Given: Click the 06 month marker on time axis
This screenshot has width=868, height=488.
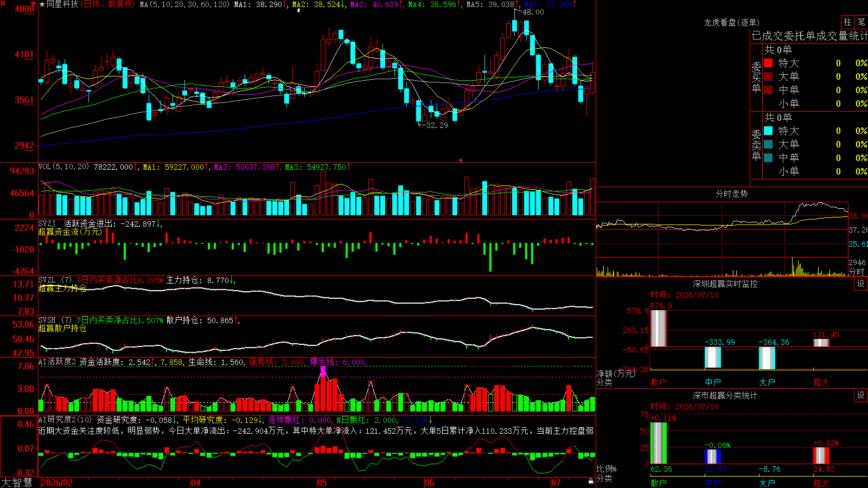Looking at the screenshot, I should [430, 483].
